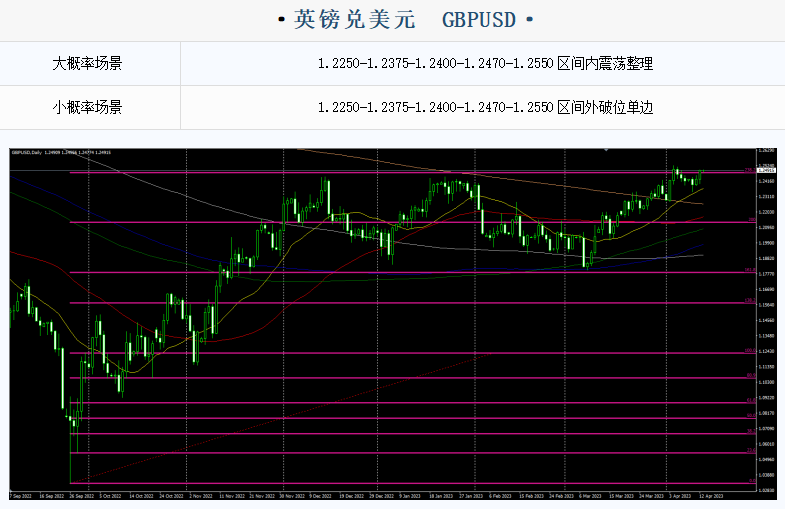This screenshot has width=785, height=509.
Task: Click the 18 Jan 2023 date label
Action: [x=441, y=496]
